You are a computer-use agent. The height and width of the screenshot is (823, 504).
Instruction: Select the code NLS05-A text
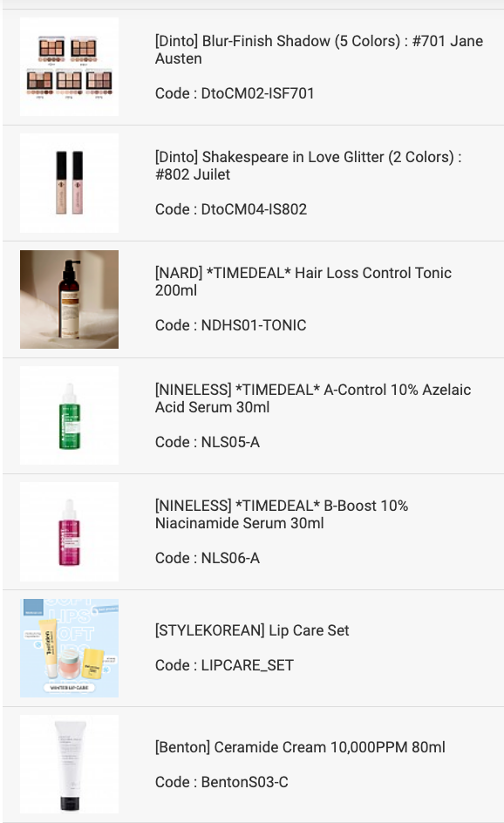point(208,442)
